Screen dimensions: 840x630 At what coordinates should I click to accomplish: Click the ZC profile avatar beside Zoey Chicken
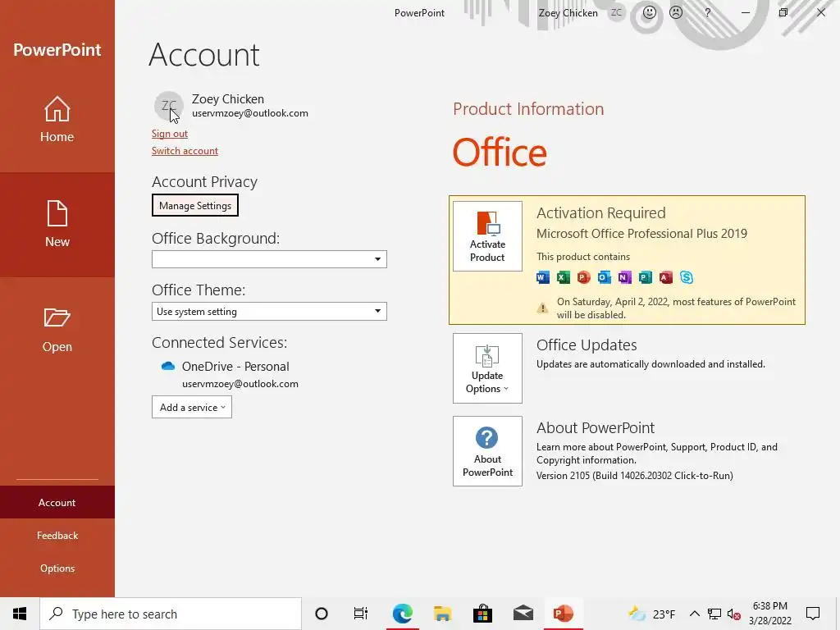169,106
